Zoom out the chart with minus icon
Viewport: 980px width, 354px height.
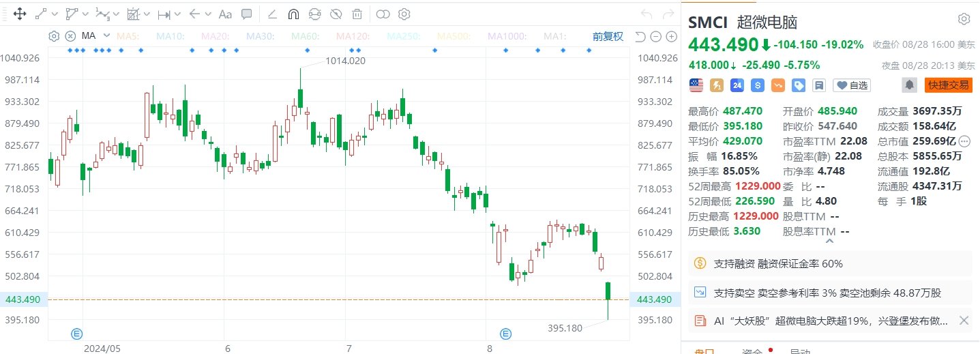[x=655, y=37]
